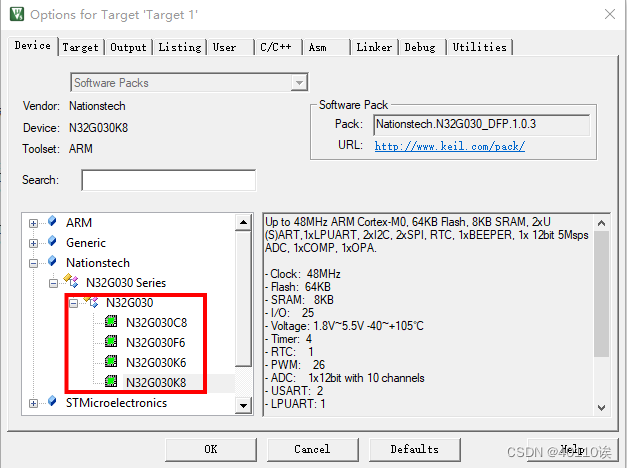Click description pane scroll down arrow
Screen dimensions: 627x468
[x=601, y=407]
